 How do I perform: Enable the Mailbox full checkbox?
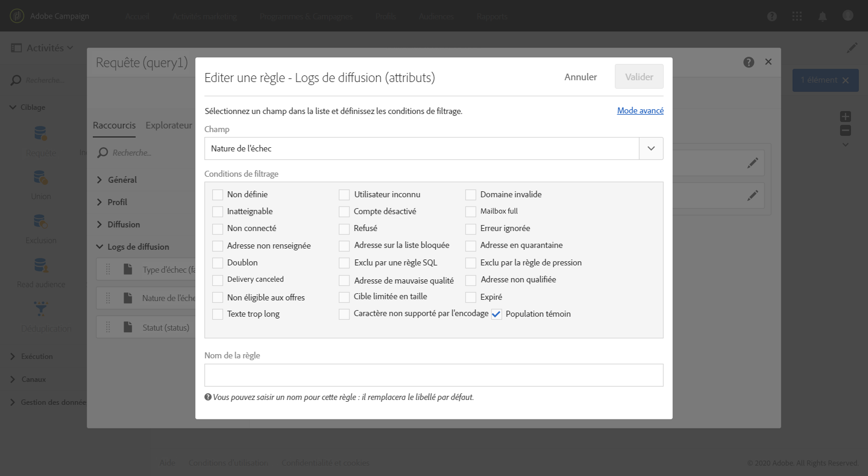click(x=471, y=212)
